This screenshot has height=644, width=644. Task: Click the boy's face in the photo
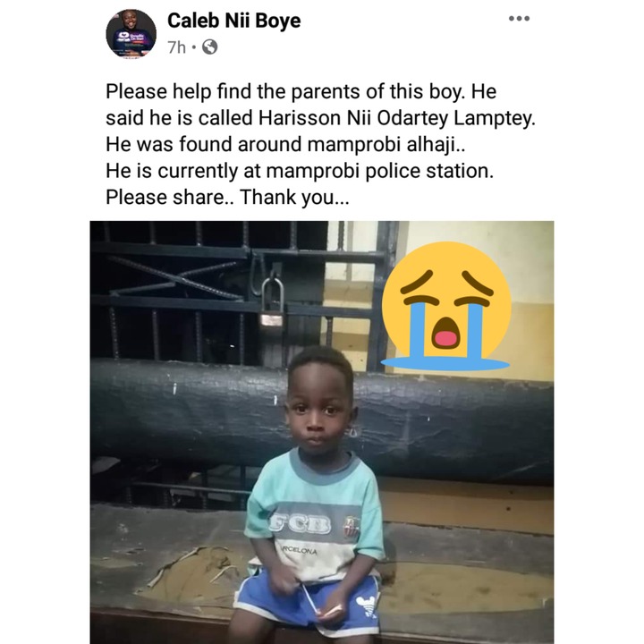[318, 415]
